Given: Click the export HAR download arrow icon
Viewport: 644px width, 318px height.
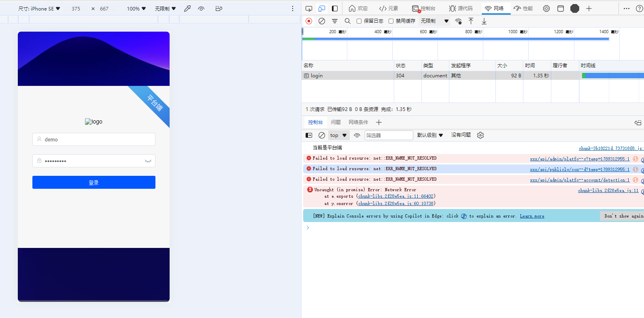Looking at the screenshot, I should (x=484, y=21).
